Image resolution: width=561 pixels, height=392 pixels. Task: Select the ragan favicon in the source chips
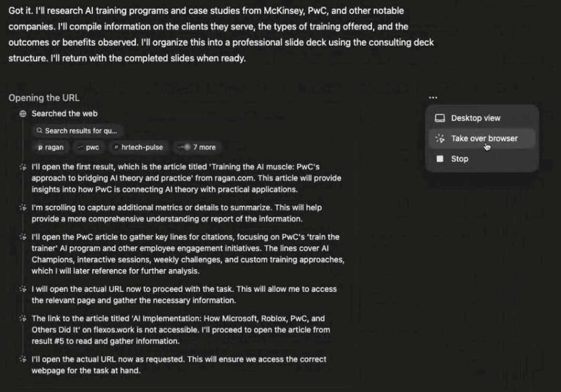(x=40, y=147)
